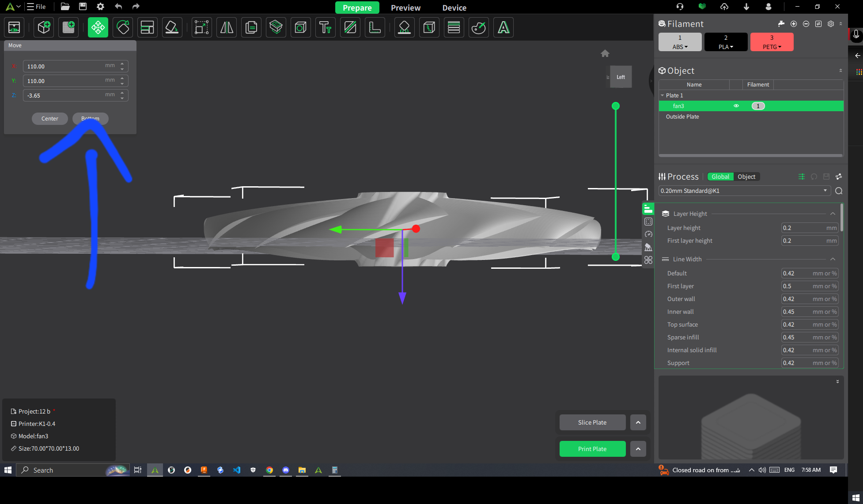Click the Add model cube icon
This screenshot has height=504, width=863.
[x=44, y=28]
